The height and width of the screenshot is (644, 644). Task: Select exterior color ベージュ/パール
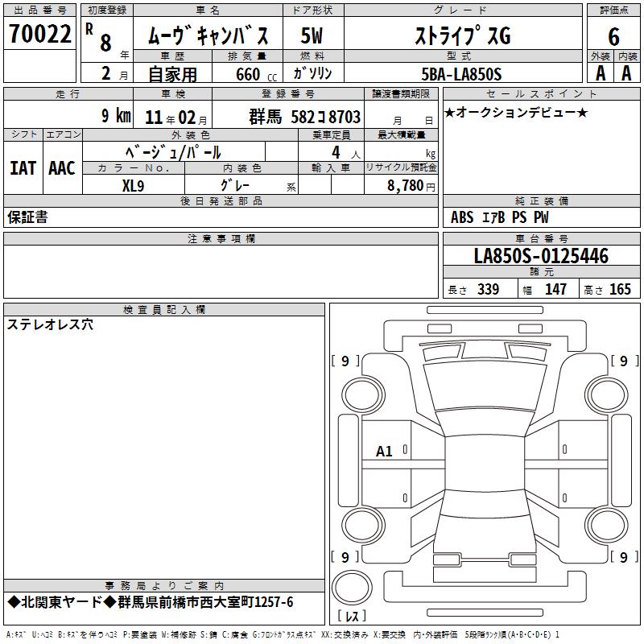pos(173,152)
